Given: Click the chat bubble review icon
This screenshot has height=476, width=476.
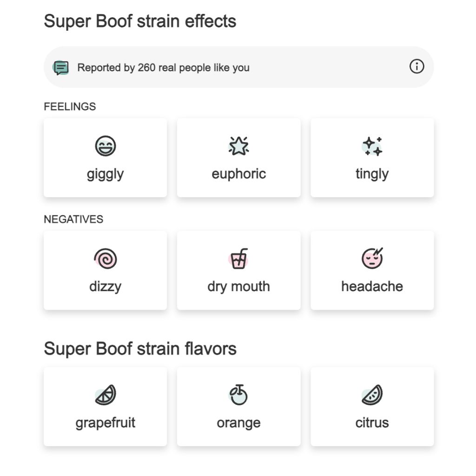Looking at the screenshot, I should pyautogui.click(x=61, y=67).
